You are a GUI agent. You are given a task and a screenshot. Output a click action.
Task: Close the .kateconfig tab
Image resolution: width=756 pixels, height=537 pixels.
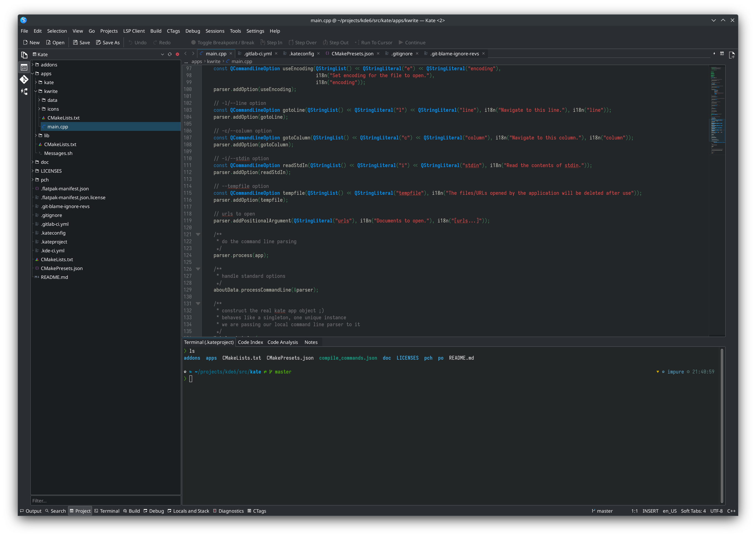tap(318, 54)
